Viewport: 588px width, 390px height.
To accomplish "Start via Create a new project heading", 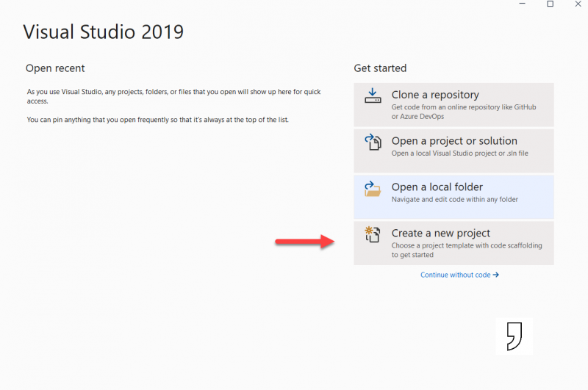I will (x=440, y=233).
